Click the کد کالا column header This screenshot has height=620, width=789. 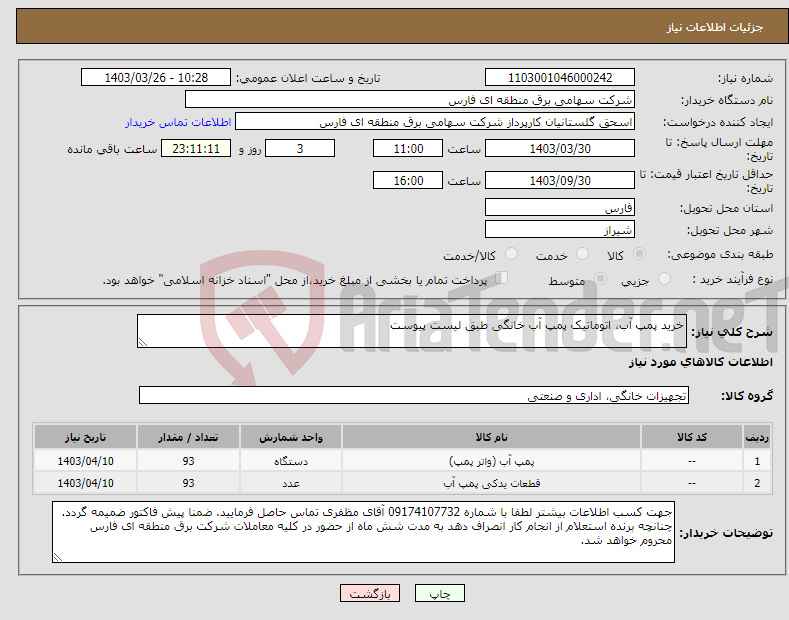[692, 437]
